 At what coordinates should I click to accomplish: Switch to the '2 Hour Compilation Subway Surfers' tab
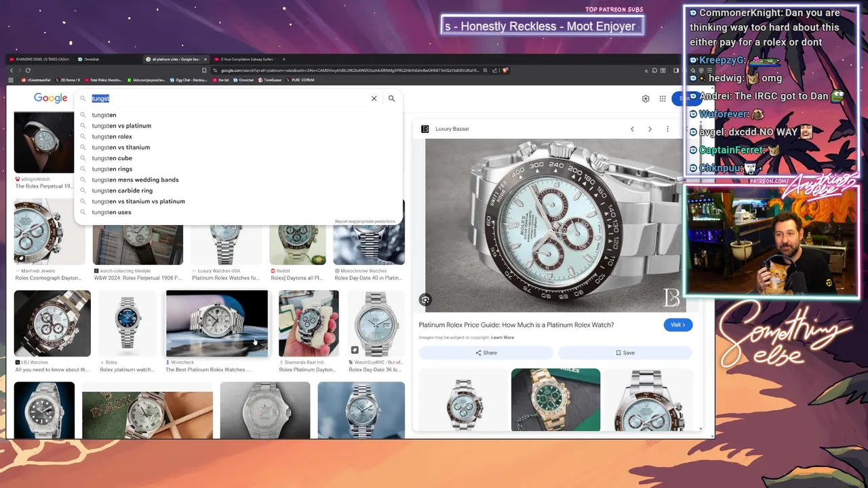(244, 59)
